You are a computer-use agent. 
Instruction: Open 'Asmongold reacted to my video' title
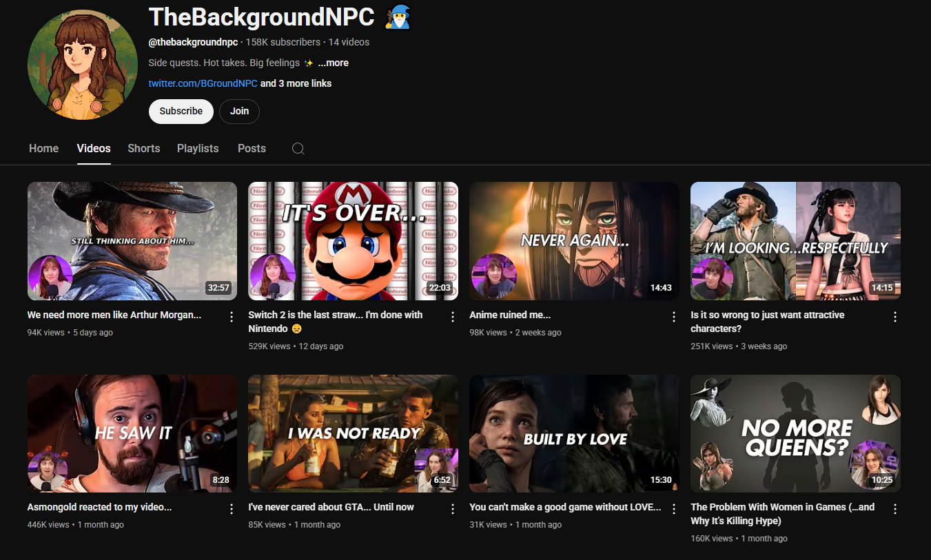click(99, 507)
